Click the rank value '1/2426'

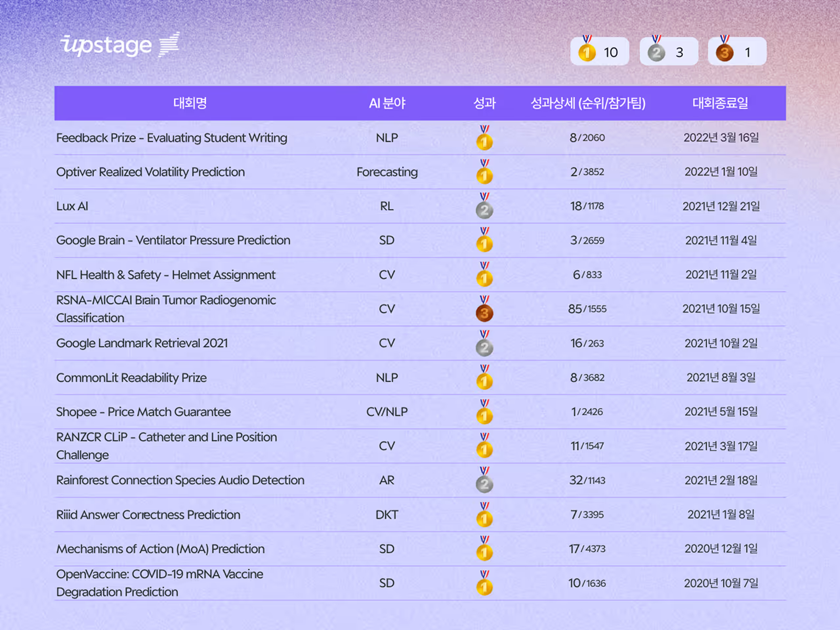[x=587, y=412]
